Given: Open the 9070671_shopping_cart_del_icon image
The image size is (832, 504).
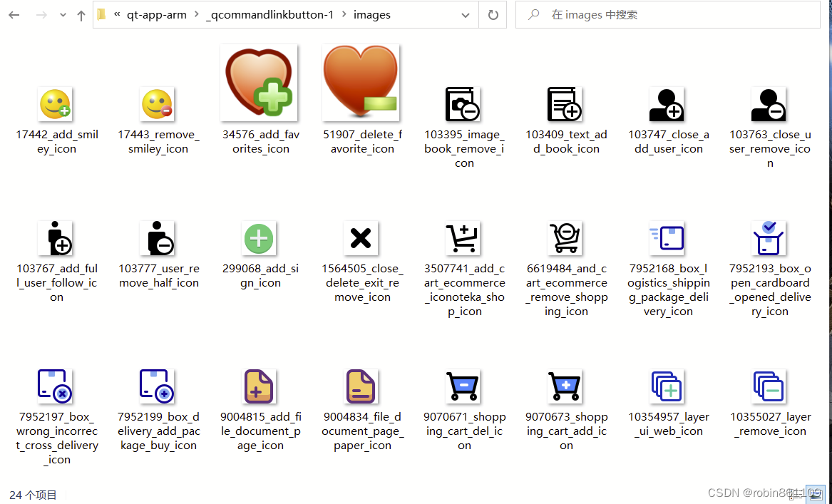Looking at the screenshot, I should (x=463, y=386).
